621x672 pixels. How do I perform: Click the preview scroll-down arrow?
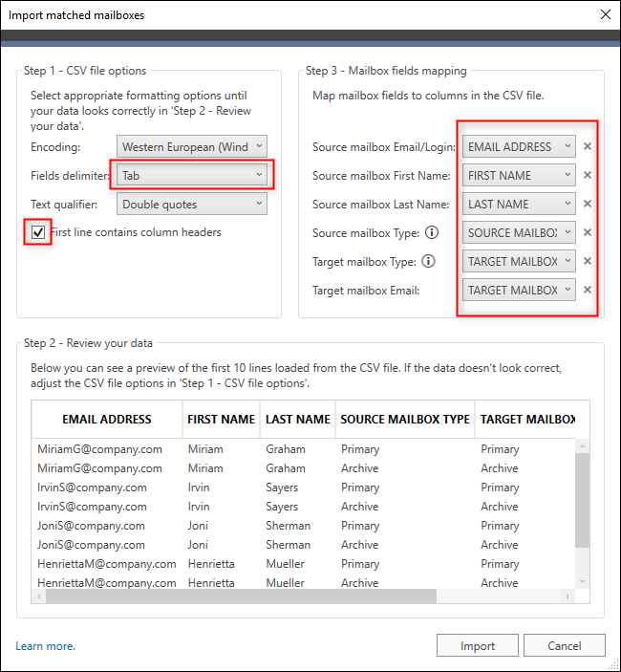[x=582, y=581]
